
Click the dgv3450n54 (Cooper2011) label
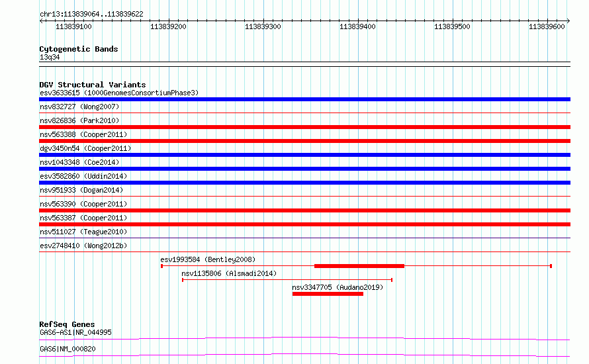[x=85, y=148]
